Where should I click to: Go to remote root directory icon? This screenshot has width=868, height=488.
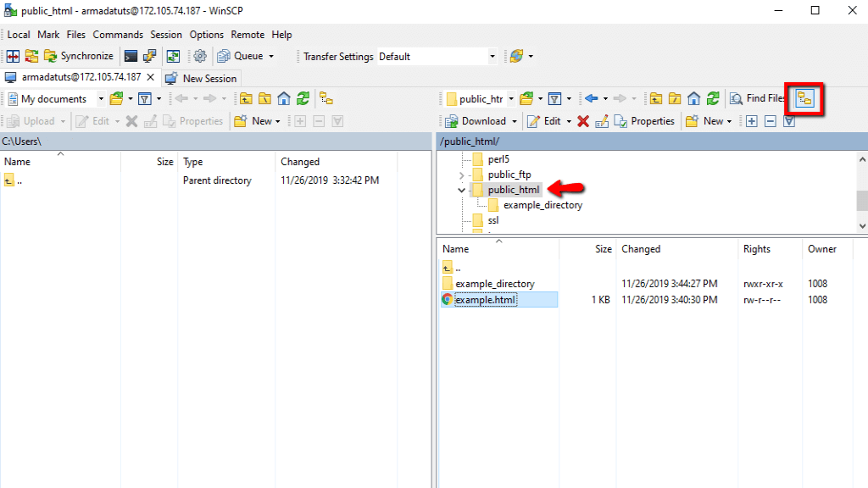(x=675, y=99)
